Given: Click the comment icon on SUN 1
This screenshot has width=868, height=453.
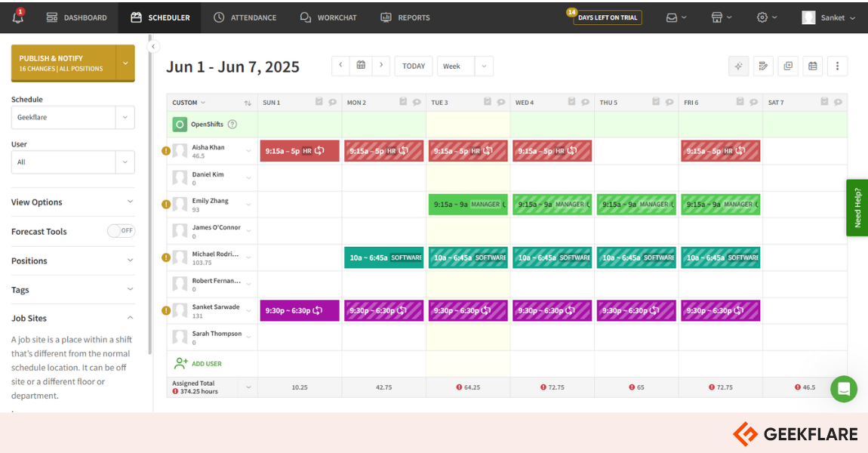Looking at the screenshot, I should click(332, 102).
